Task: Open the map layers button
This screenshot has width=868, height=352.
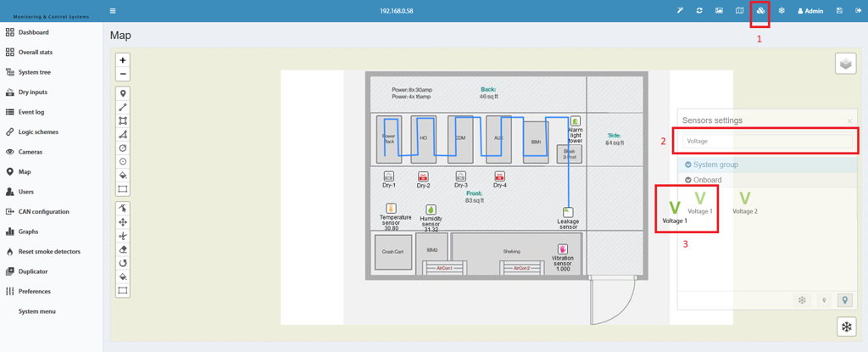Action: (845, 64)
